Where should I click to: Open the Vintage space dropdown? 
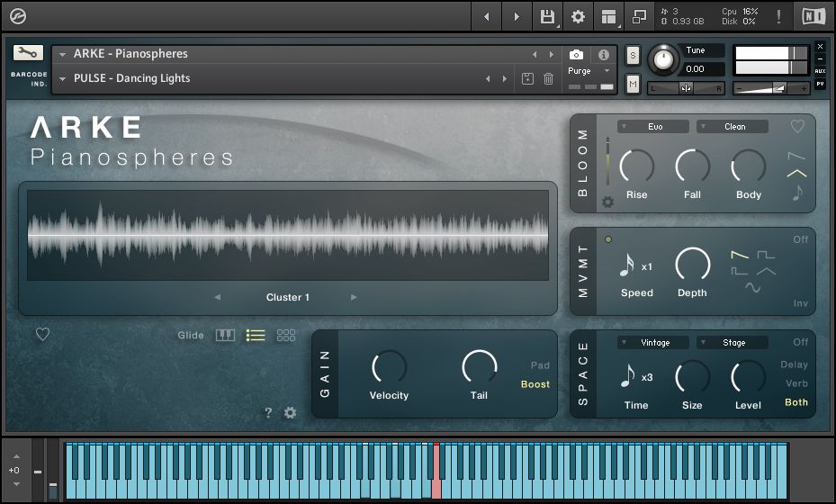[x=653, y=342]
